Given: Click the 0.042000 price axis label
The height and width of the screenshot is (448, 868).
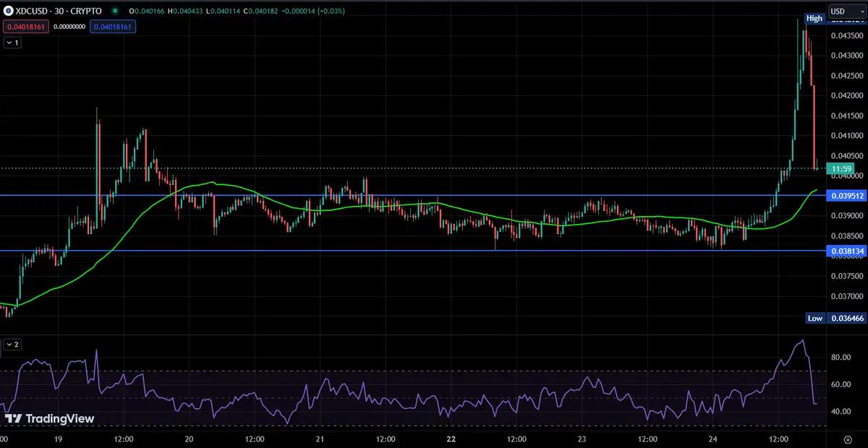Looking at the screenshot, I should click(x=847, y=95).
